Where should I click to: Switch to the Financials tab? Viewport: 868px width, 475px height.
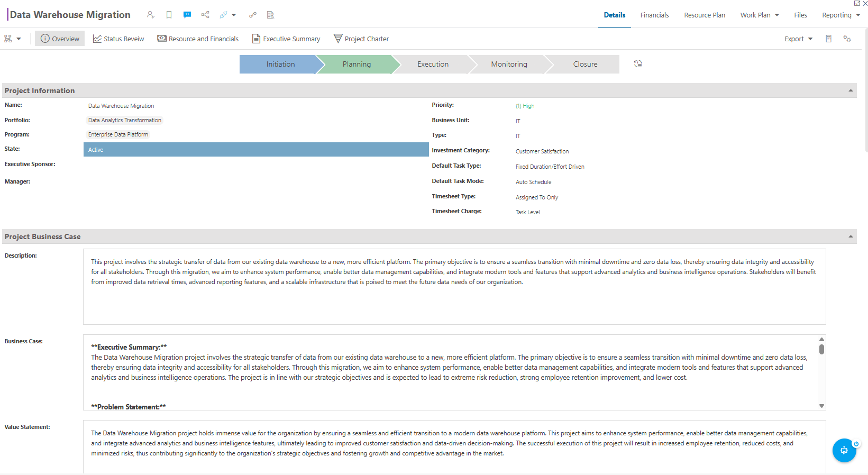pos(654,15)
